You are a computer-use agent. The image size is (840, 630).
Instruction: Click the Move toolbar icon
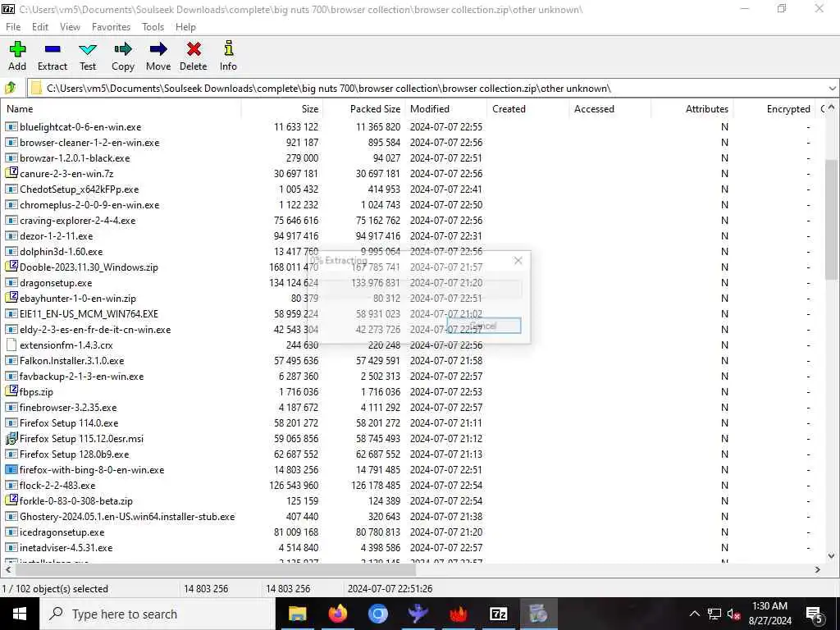[x=158, y=49]
